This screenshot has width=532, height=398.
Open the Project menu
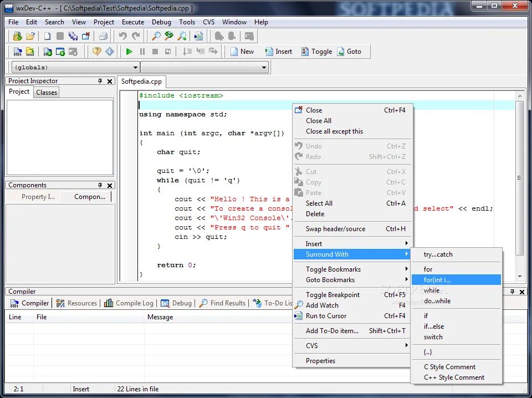point(104,22)
